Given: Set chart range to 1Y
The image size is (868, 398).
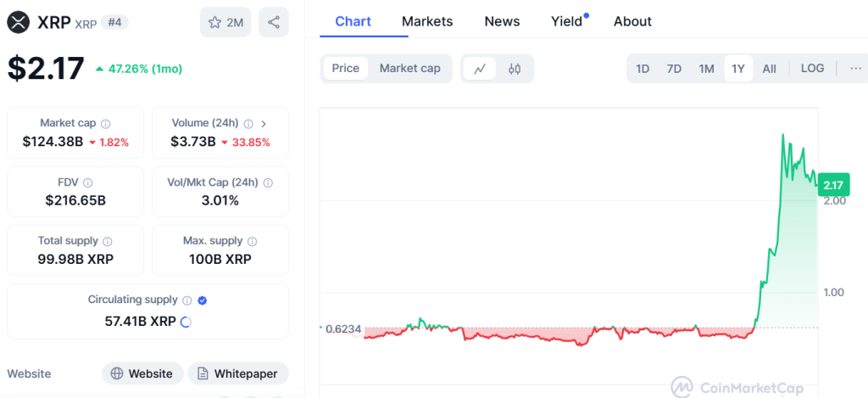Looking at the screenshot, I should [x=738, y=69].
